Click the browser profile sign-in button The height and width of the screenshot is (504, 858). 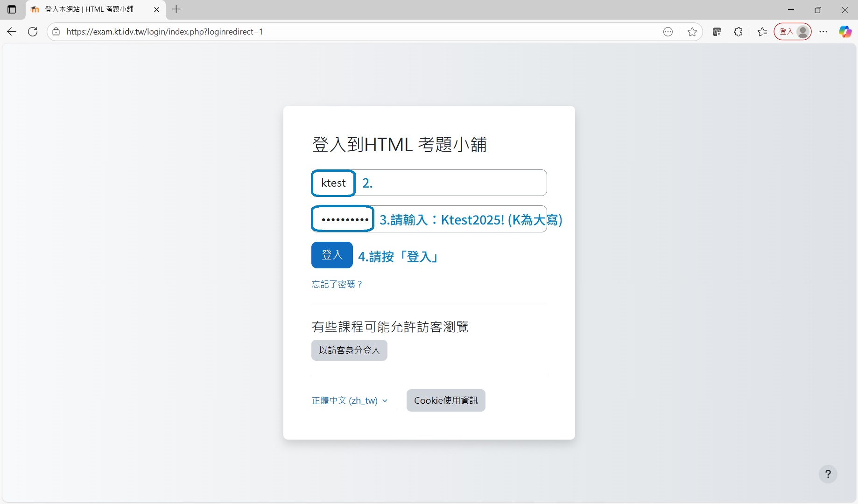pyautogui.click(x=793, y=32)
